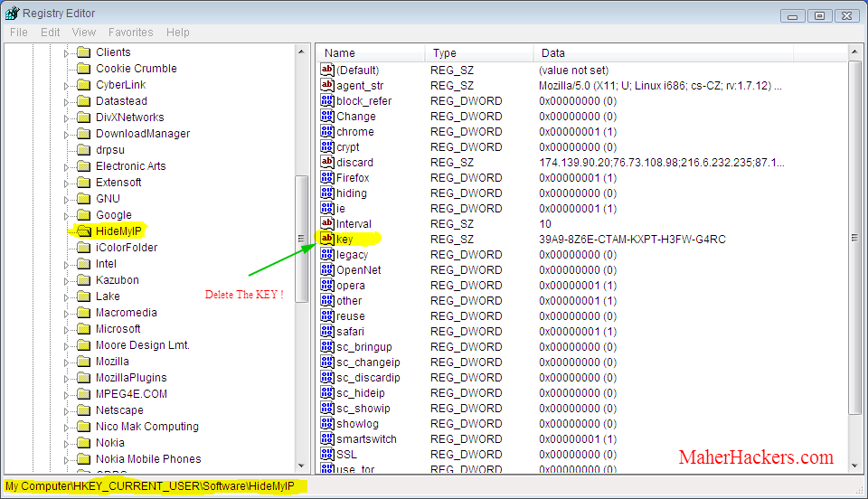
Task: Click the other value name
Action: coord(349,301)
